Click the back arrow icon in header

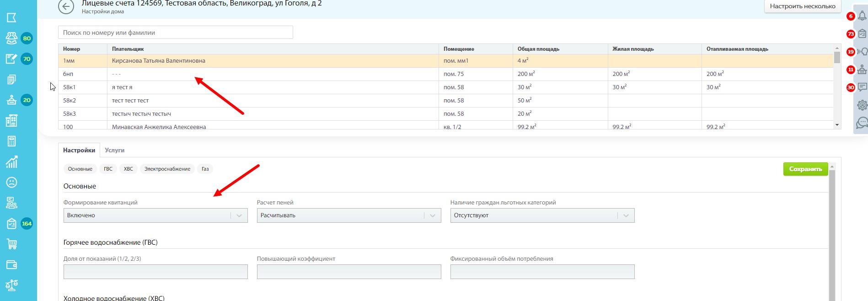[66, 6]
